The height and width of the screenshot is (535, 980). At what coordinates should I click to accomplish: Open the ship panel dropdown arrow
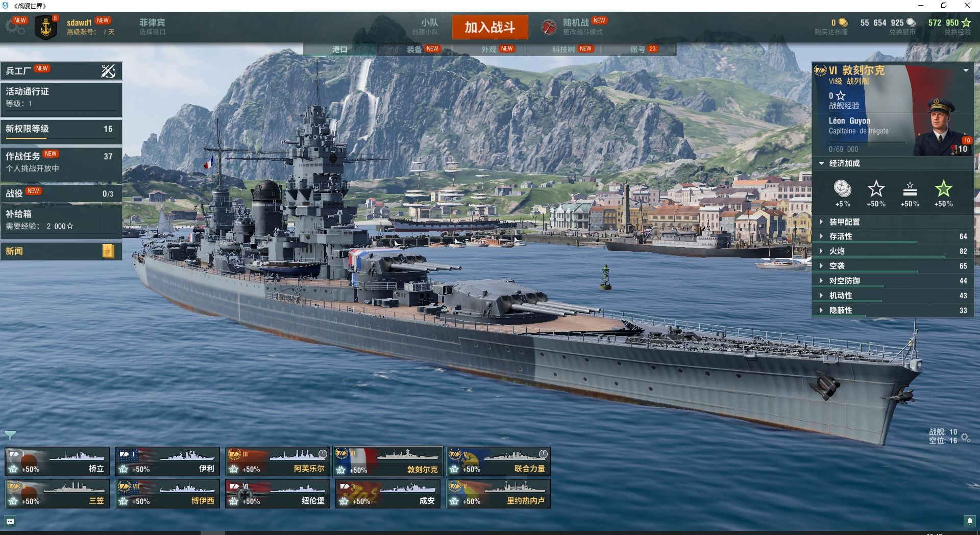coord(966,70)
